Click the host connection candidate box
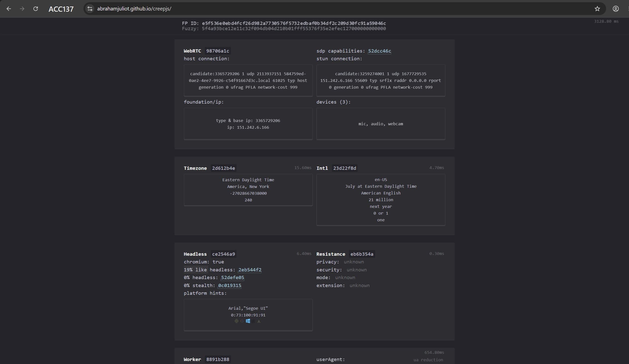 248,80
